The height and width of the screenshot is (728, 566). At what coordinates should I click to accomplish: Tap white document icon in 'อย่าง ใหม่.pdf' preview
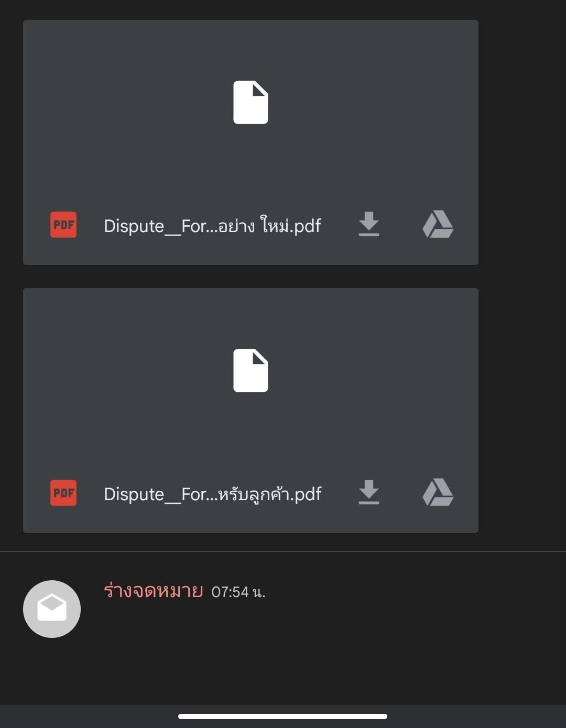[x=251, y=102]
